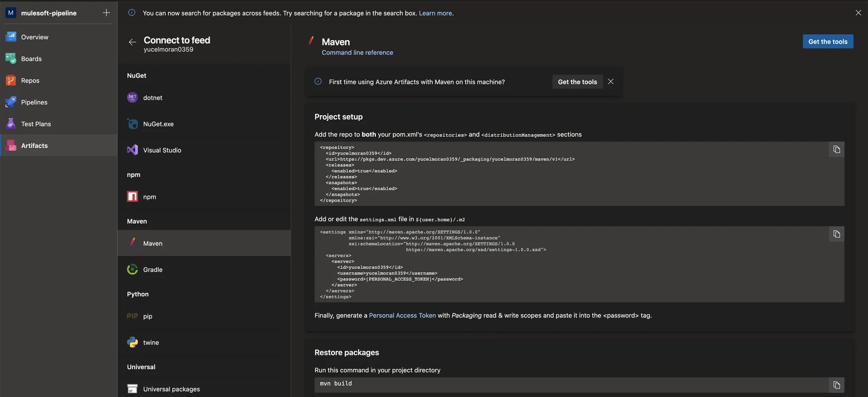868x397 pixels.
Task: Click Get the tools in the notice bar
Action: coord(577,82)
